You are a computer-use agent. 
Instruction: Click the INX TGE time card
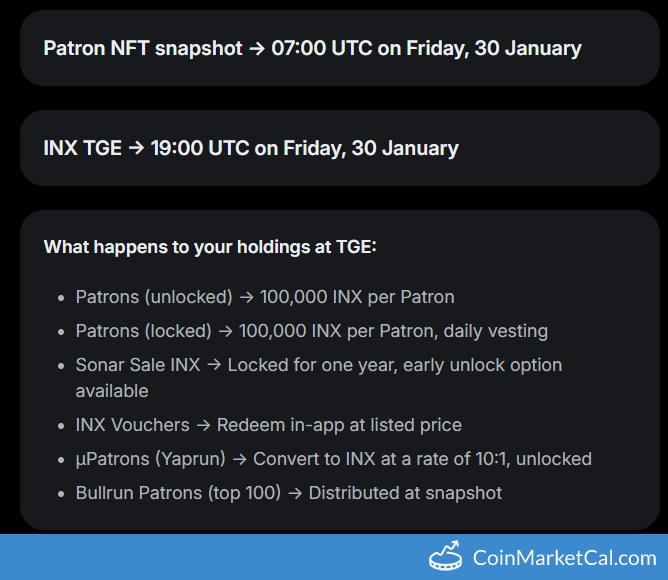(340, 148)
